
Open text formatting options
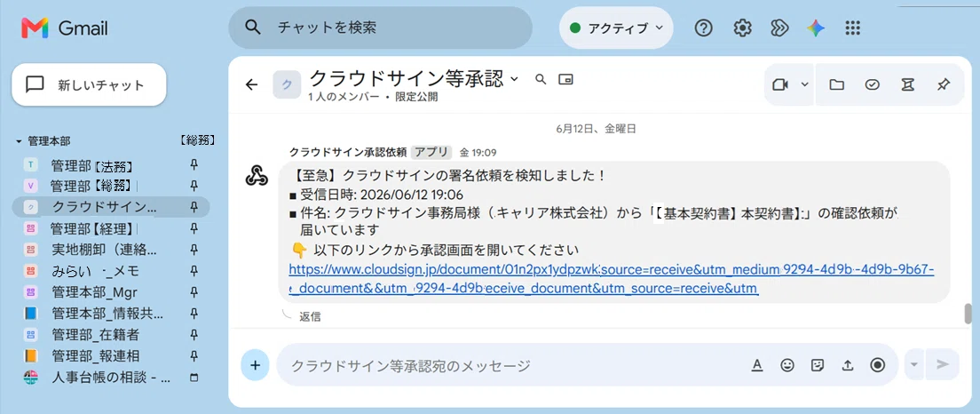(757, 365)
